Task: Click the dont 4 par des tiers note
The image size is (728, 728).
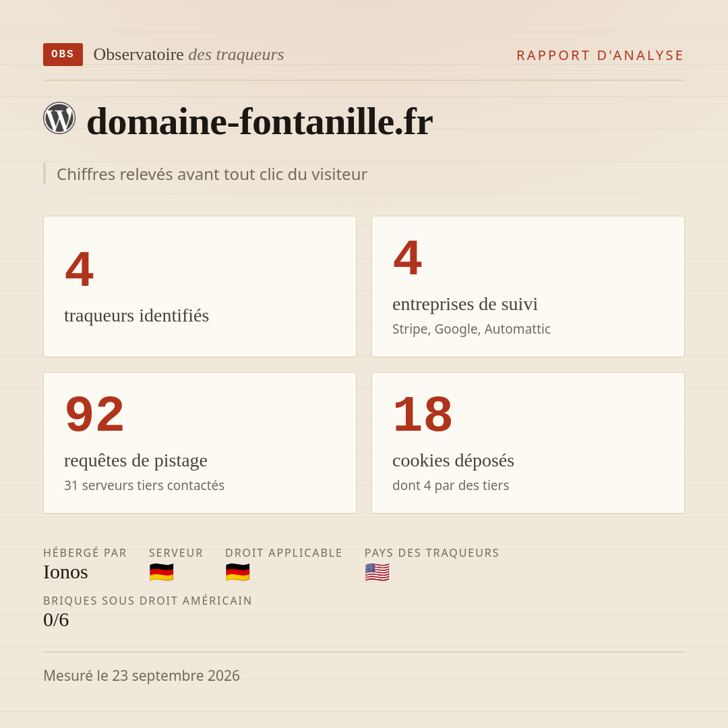Action: coord(450,485)
